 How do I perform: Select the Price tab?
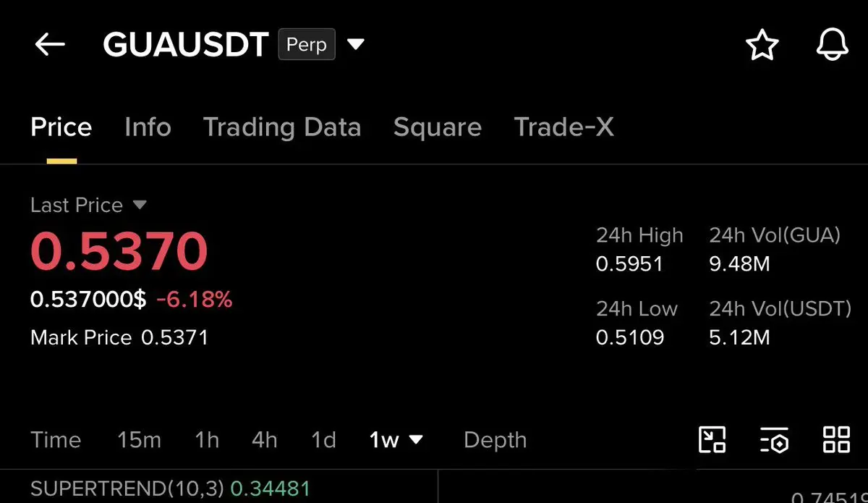(61, 127)
